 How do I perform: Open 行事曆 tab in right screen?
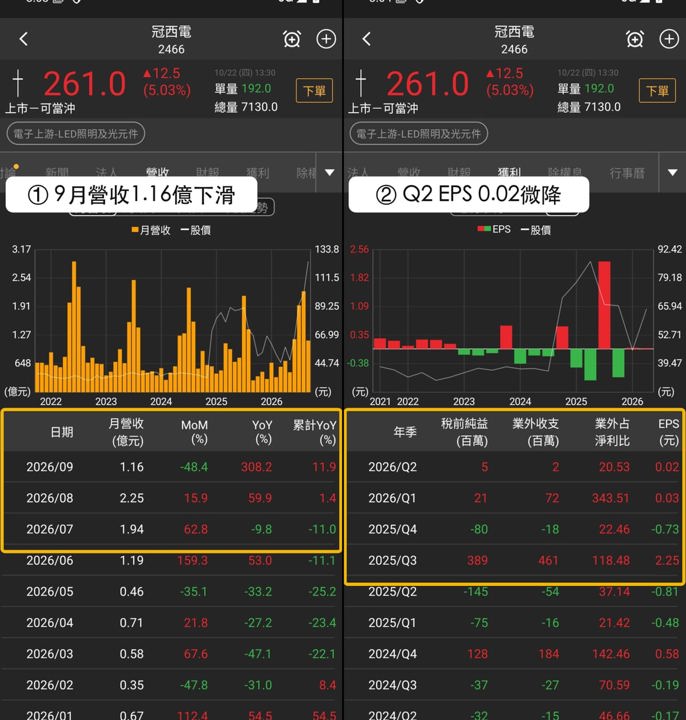click(627, 172)
